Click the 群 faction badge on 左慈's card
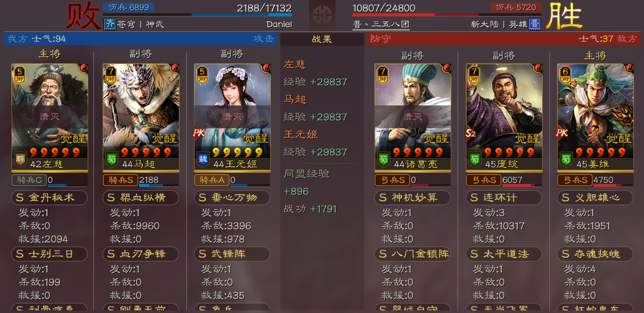The width and height of the screenshot is (644, 313). coord(20,160)
